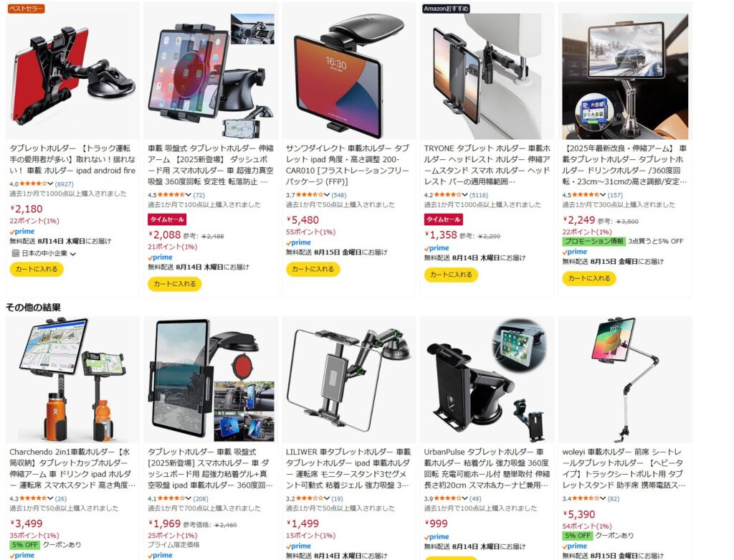The width and height of the screenshot is (734, 560).
Task: Add the ¥2,180 tablet holder to cart
Action: 37,269
